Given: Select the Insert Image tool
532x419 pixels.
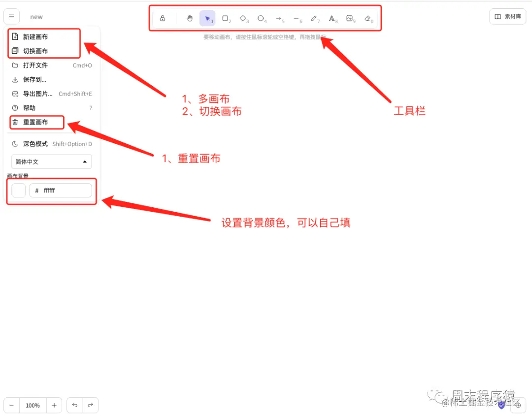Looking at the screenshot, I should point(350,18).
